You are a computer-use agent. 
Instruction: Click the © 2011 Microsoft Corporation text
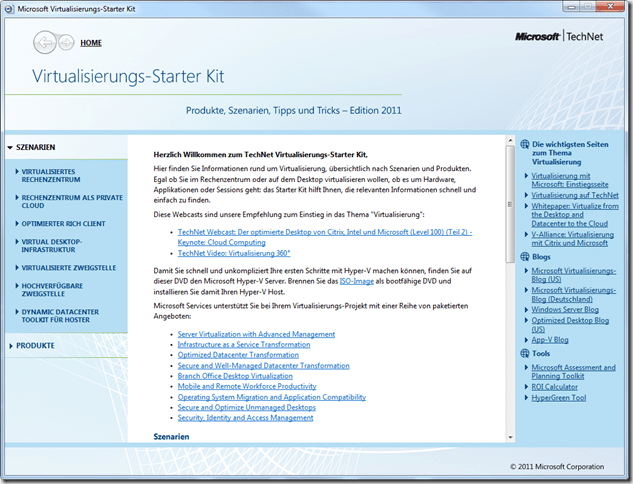[557, 467]
